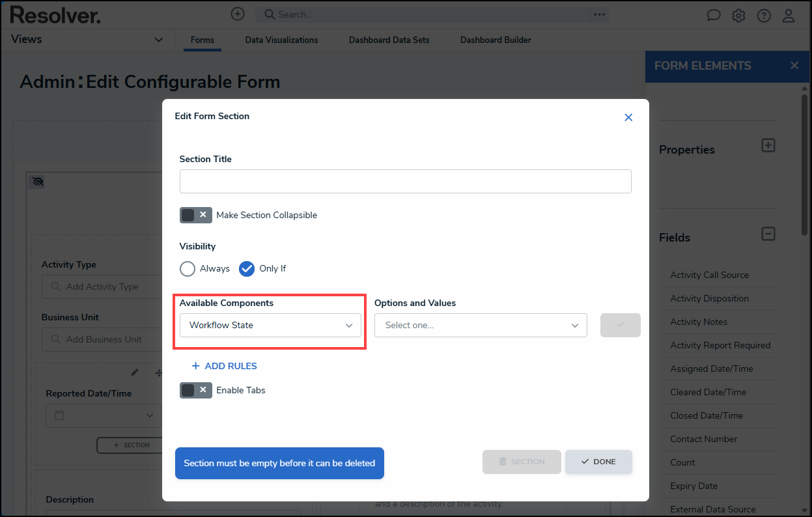
Task: Open the settings gear icon
Action: tap(738, 14)
